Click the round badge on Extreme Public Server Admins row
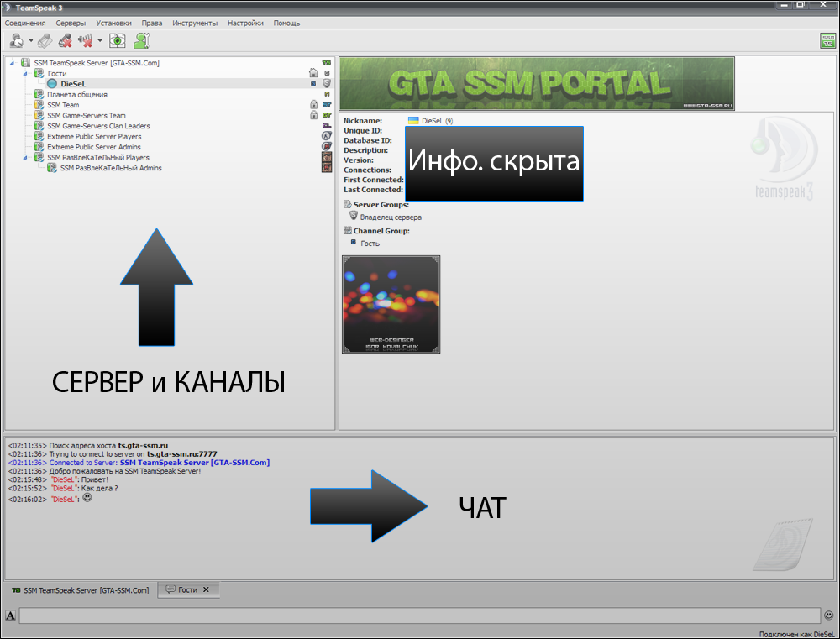840x639 pixels. (327, 146)
